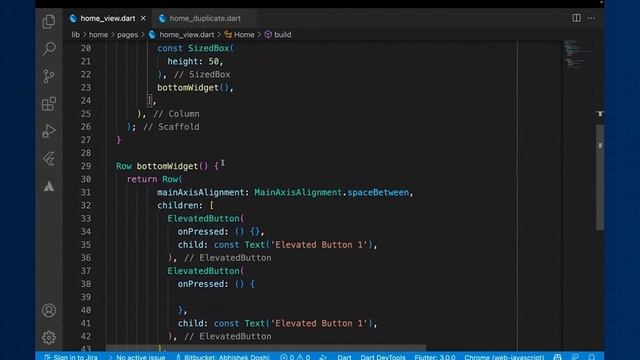Click 'ElevatedButton(' on line 37

(206, 271)
